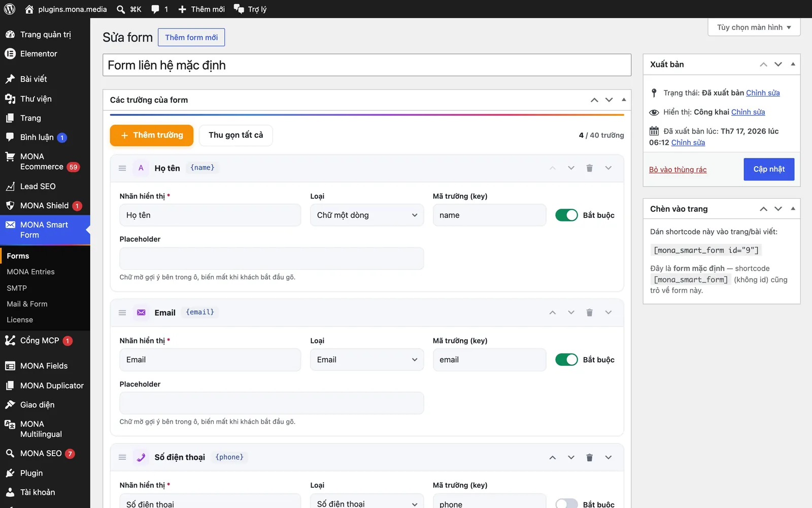Collapse the Họ tên field card

[608, 168]
